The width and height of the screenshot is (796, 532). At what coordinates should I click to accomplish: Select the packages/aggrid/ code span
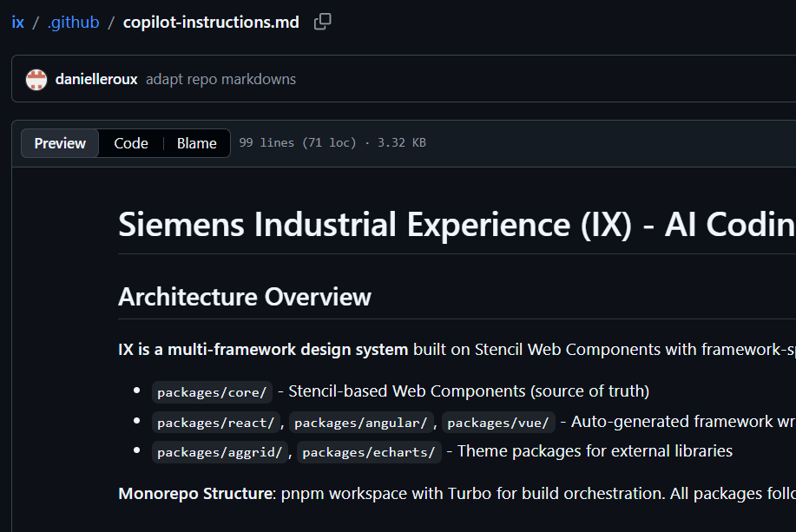point(219,451)
